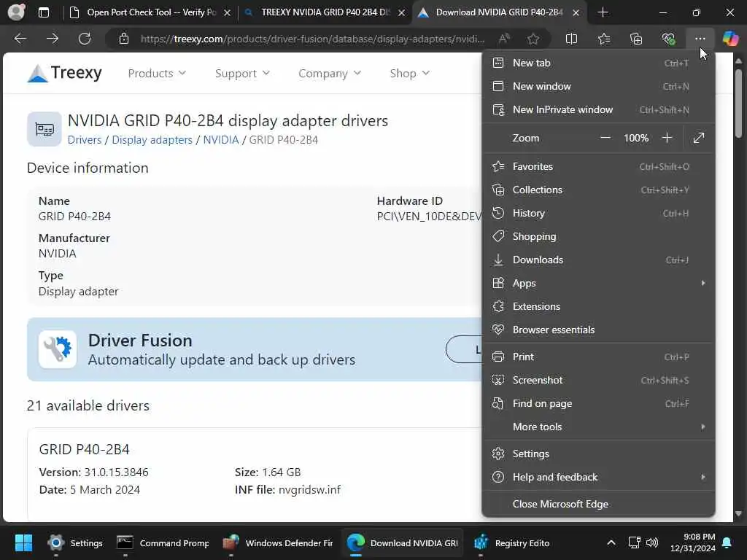
Task: View site information lock icon
Action: [x=124, y=39]
